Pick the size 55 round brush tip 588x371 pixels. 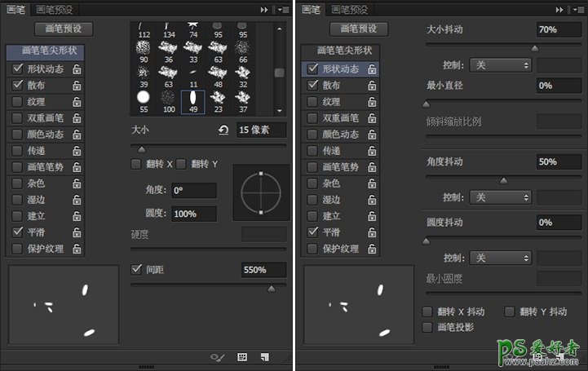pos(143,101)
